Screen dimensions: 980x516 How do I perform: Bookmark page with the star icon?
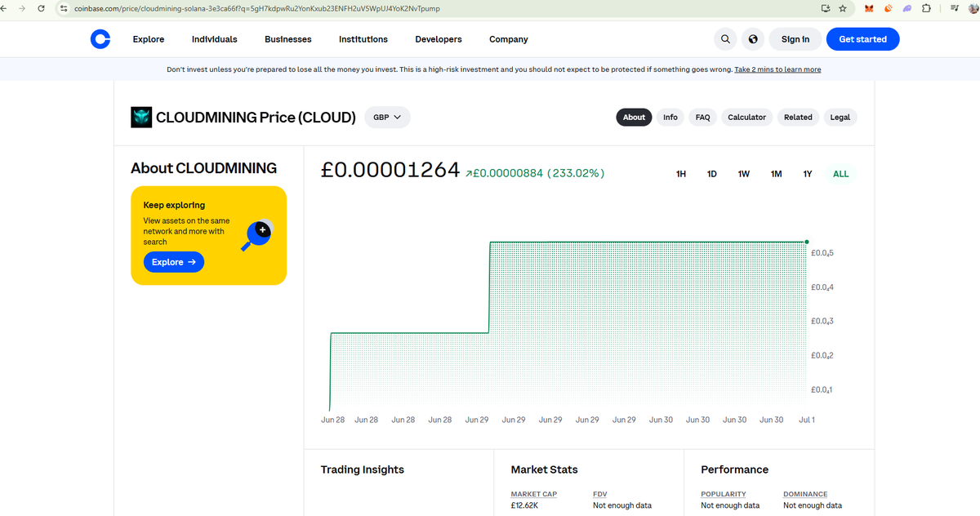(842, 8)
